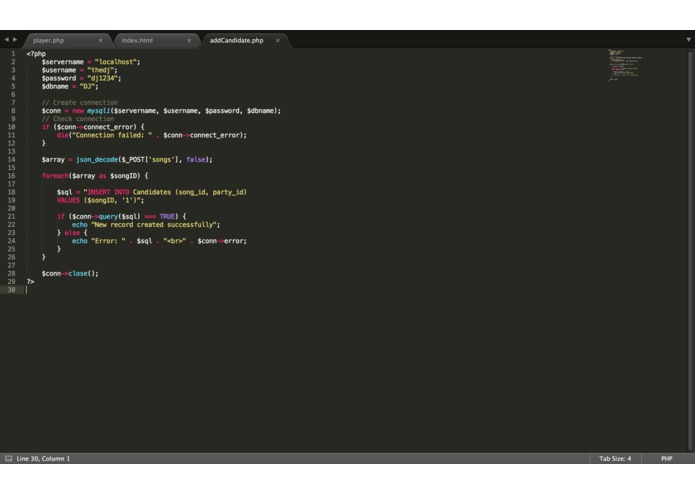Click the die("Connection failed: " line

point(152,135)
